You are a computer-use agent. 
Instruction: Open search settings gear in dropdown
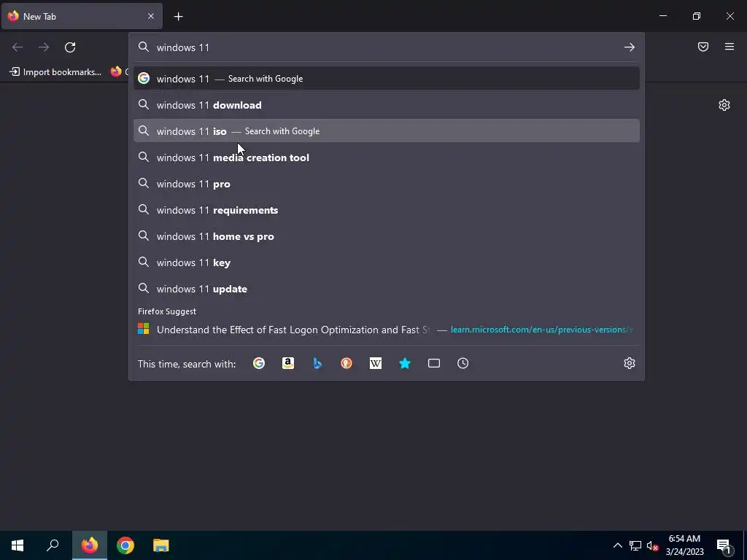(630, 363)
